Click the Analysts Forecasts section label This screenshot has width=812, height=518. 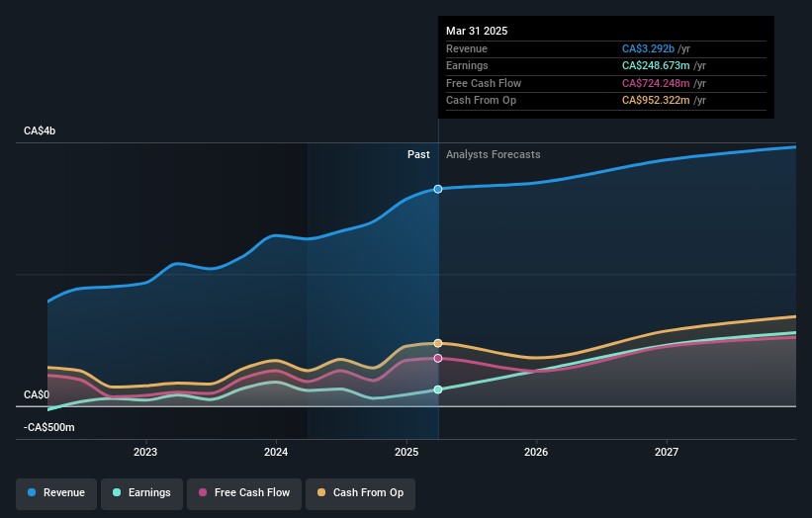[493, 154]
